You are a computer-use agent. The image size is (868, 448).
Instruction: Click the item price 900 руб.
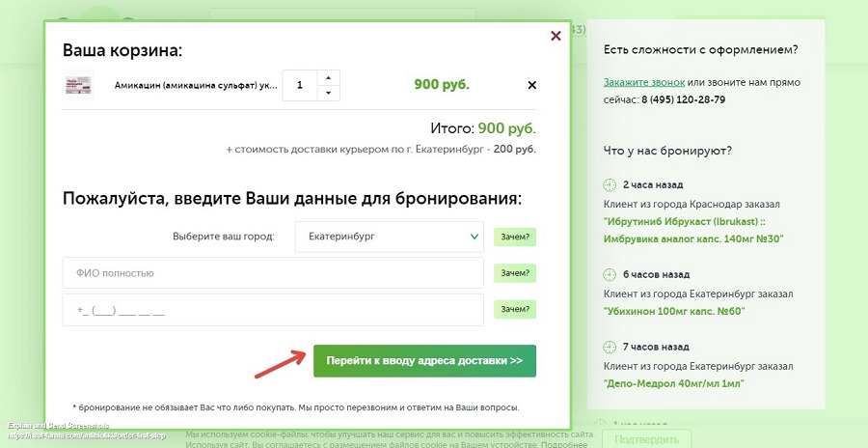click(x=442, y=85)
